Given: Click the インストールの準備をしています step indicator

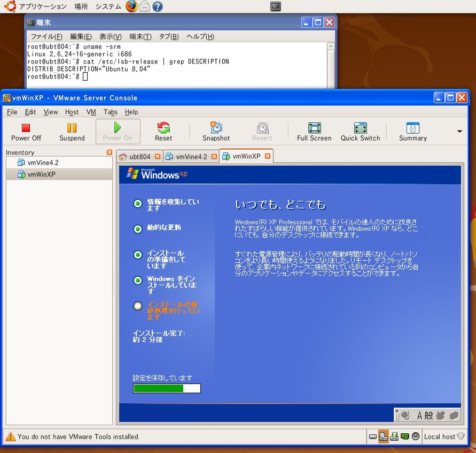Looking at the screenshot, I should [x=138, y=254].
